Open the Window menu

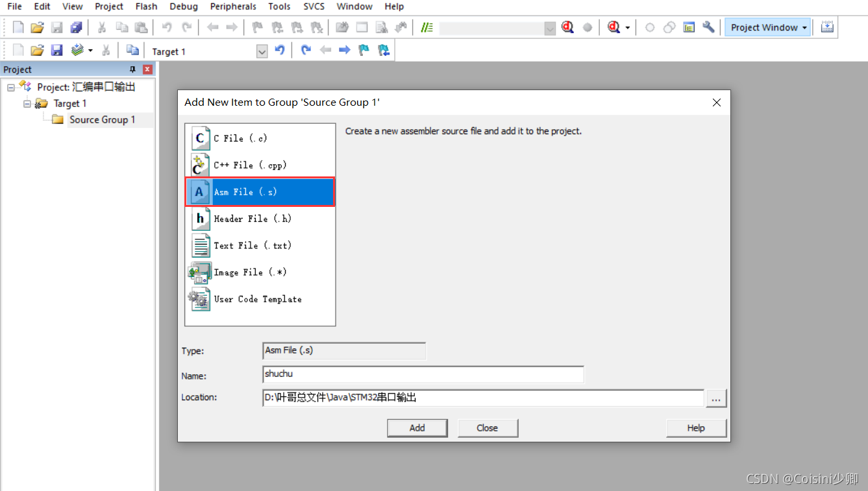[354, 6]
